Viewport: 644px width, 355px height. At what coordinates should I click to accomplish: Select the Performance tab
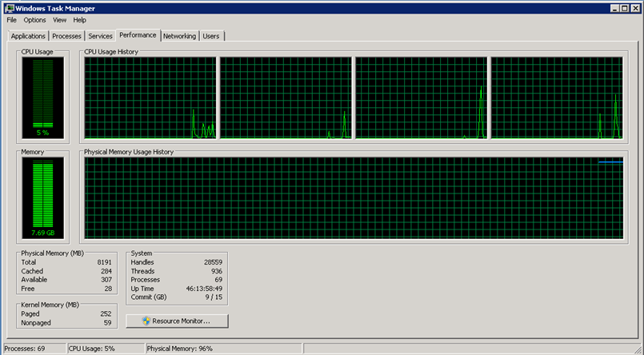pyautogui.click(x=138, y=35)
